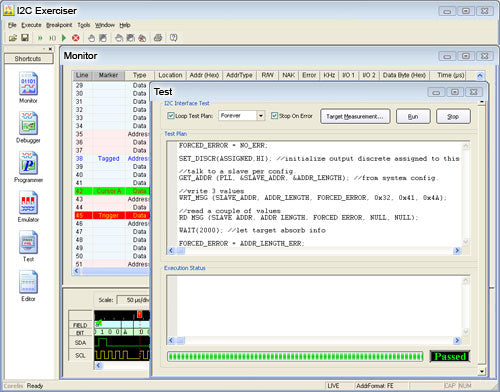Viewport: 500px width, 392px height.
Task: Open help with the question mark icon
Action: click(173, 38)
